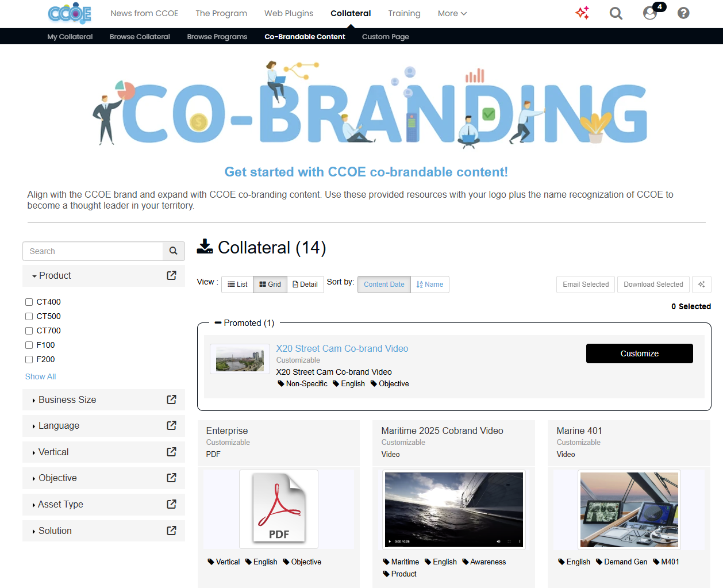Click Email Selected button
This screenshot has width=723, height=588.
click(586, 285)
